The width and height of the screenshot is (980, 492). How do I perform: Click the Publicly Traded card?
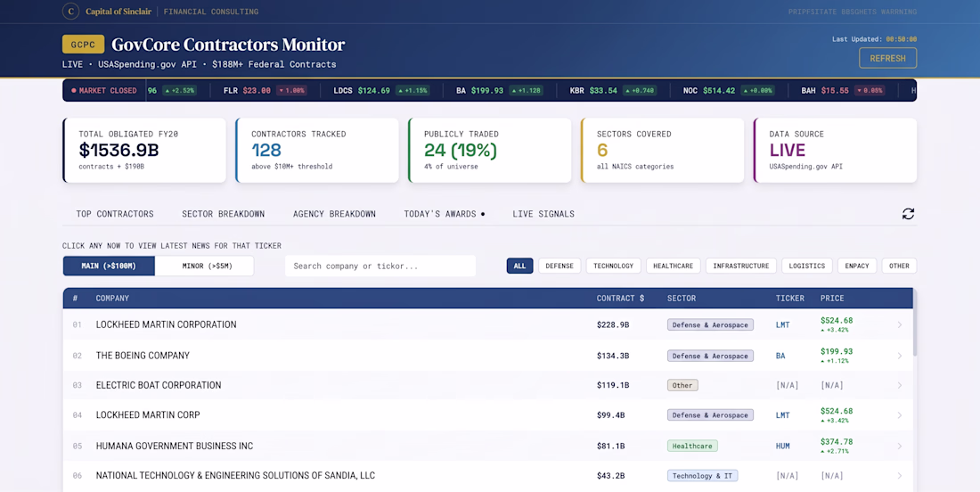pos(489,150)
